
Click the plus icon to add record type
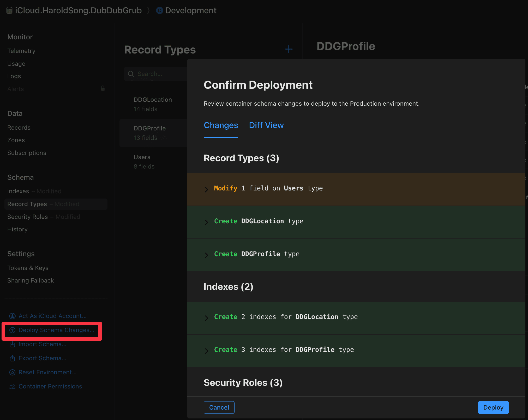[x=289, y=49]
